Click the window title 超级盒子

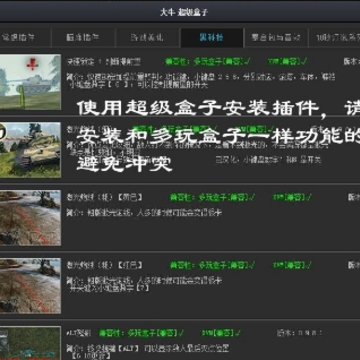184,12
